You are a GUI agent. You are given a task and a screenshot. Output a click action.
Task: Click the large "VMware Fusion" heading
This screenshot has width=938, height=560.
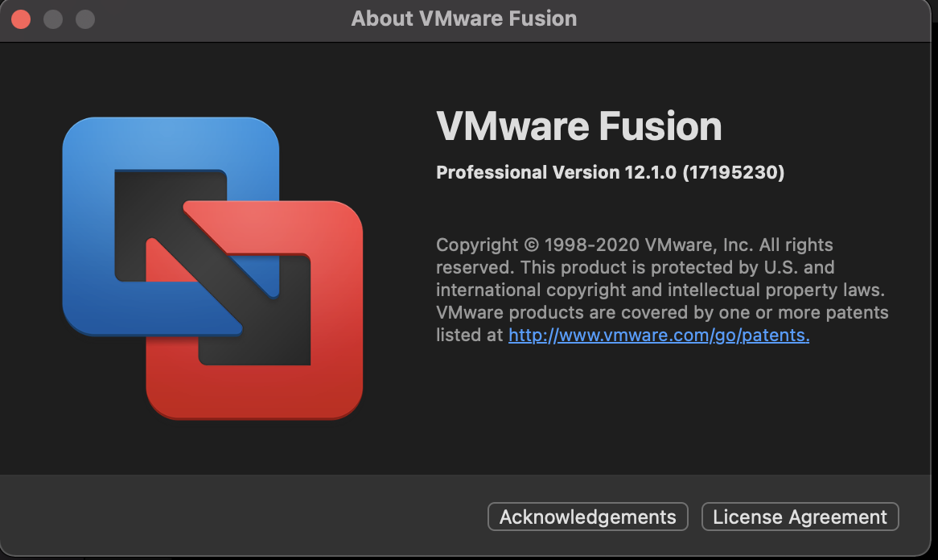578,127
